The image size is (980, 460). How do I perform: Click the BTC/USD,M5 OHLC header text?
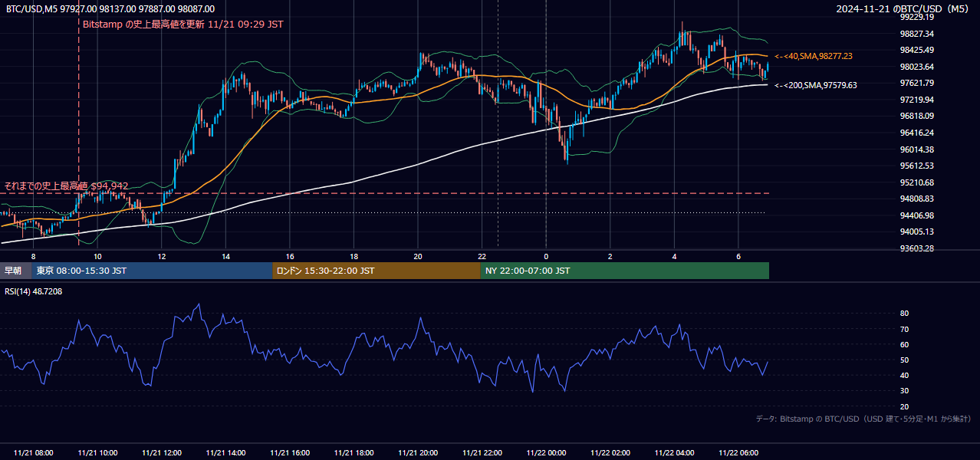[110, 8]
